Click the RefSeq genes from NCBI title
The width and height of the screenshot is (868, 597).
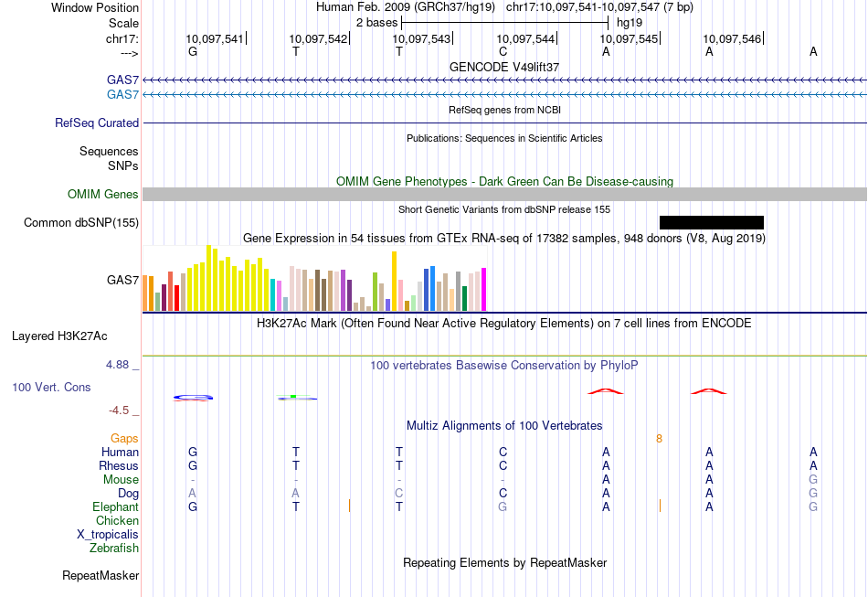[x=505, y=110]
